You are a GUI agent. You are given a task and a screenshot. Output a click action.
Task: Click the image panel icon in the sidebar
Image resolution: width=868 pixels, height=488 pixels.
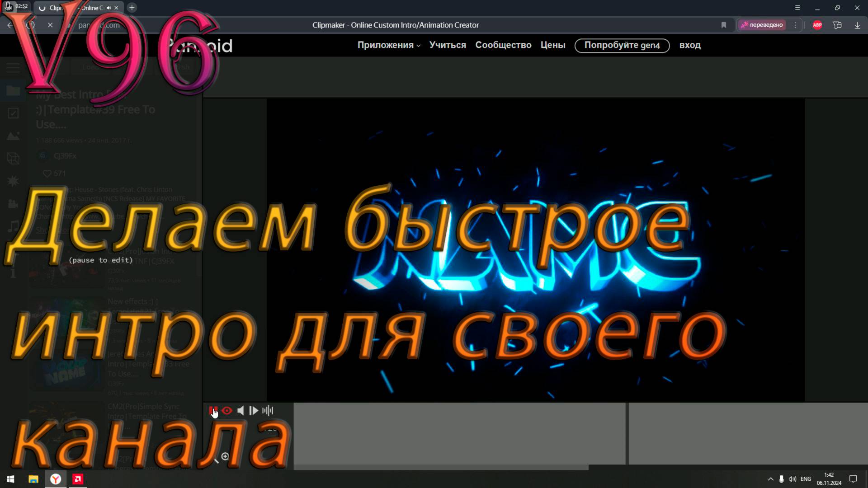[x=13, y=136]
